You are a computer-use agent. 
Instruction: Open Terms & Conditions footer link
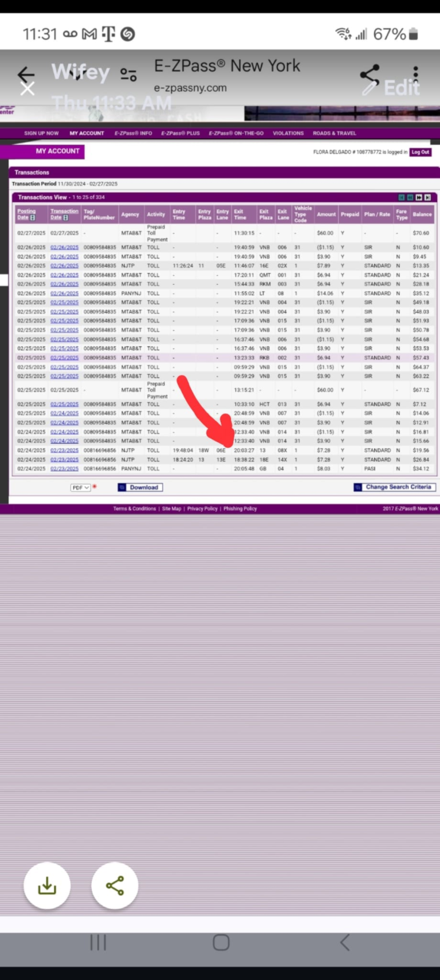pyautogui.click(x=135, y=509)
